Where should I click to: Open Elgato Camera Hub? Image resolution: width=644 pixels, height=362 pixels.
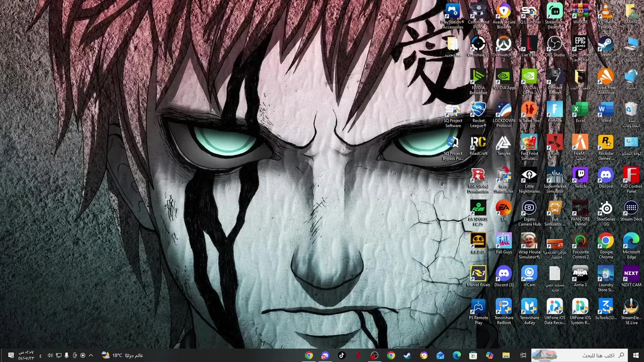pyautogui.click(x=529, y=213)
